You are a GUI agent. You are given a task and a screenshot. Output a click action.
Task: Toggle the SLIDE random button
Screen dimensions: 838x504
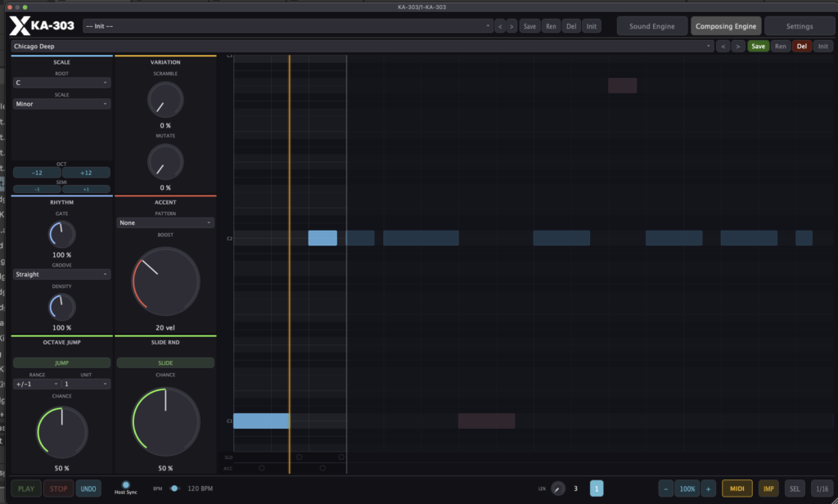165,363
